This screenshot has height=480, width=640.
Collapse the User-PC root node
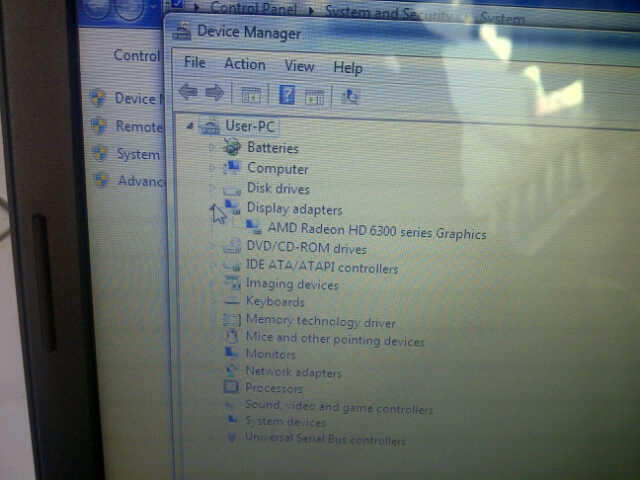(x=189, y=126)
